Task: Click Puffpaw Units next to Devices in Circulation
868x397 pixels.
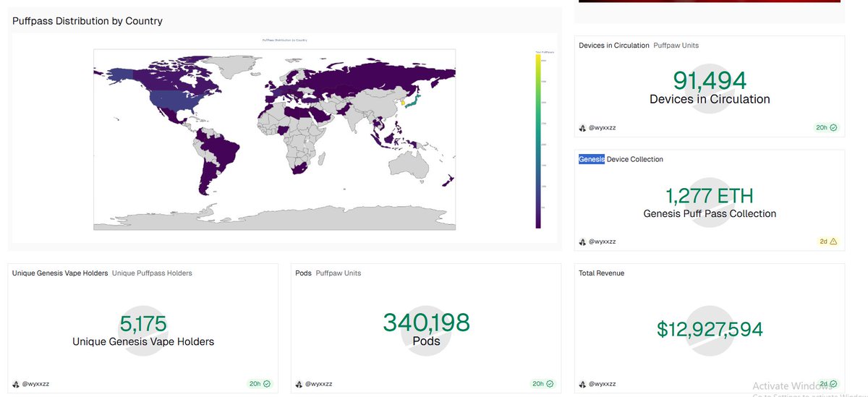Action: point(676,46)
